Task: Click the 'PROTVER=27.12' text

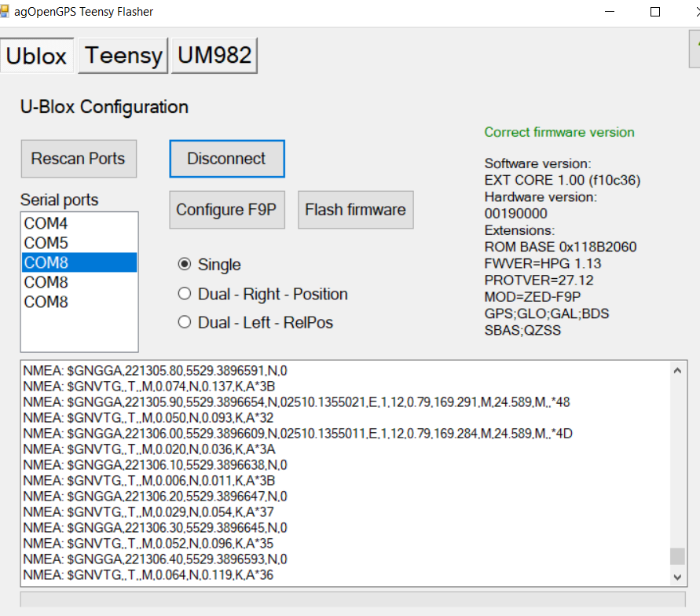Action: [539, 280]
